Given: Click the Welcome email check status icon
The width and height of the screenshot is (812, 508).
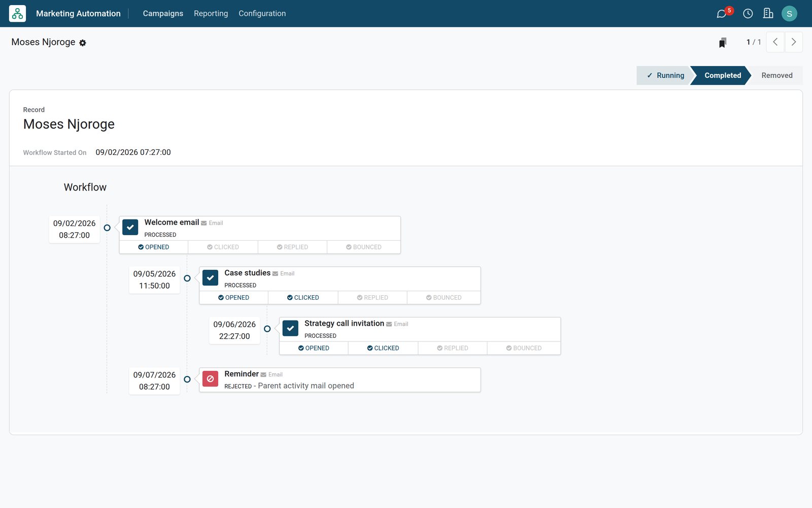Looking at the screenshot, I should pos(130,227).
